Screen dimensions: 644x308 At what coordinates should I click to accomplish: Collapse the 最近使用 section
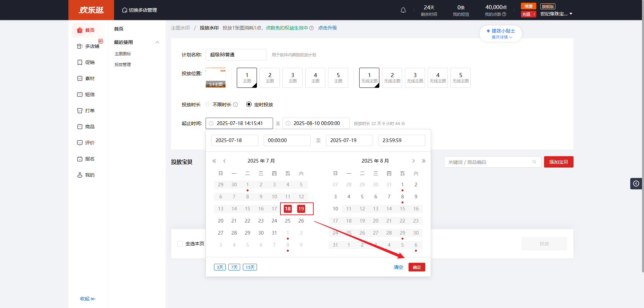tap(157, 42)
